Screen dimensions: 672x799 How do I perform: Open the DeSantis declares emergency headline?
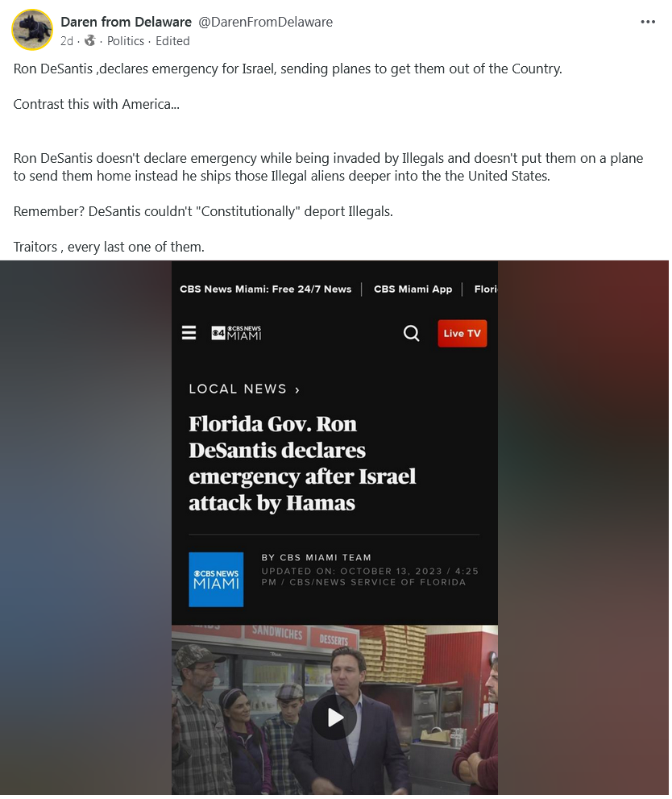(302, 464)
